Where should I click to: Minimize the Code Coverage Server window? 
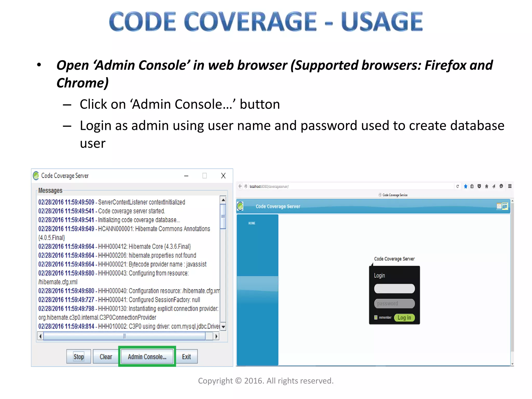point(186,176)
